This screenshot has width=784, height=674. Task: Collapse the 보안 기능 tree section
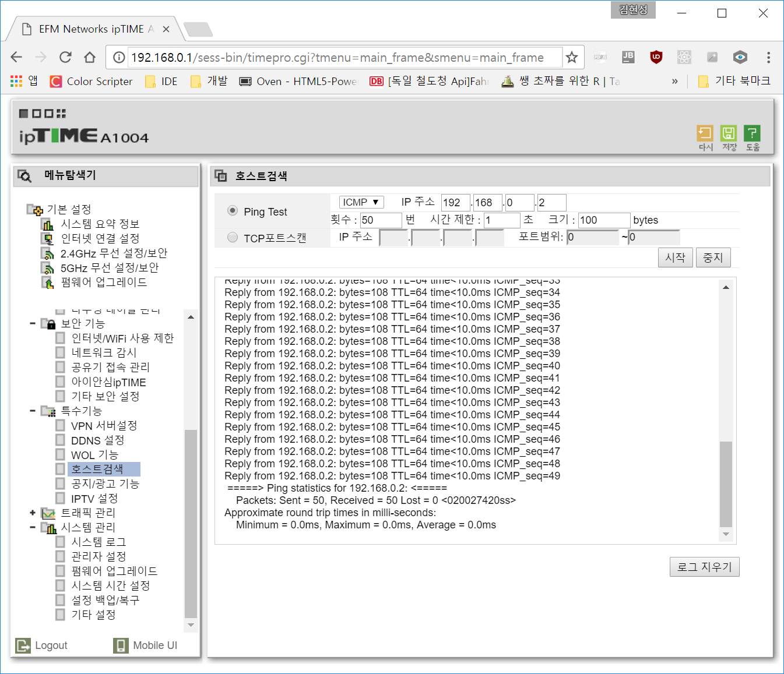pos(33,323)
